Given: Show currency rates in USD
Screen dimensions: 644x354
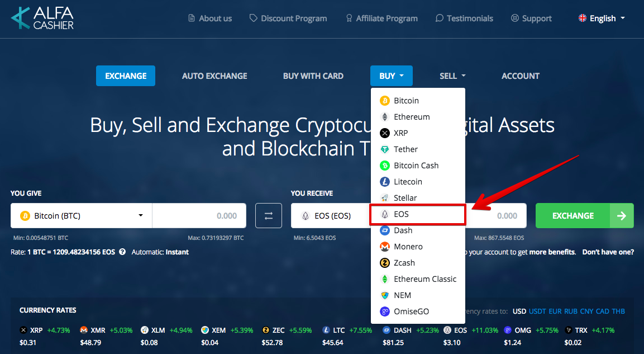Looking at the screenshot, I should point(519,311).
